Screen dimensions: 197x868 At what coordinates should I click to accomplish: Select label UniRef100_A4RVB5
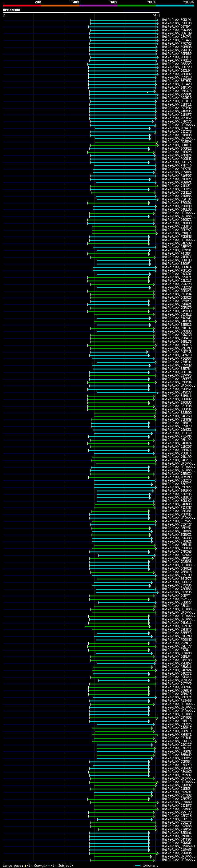pyautogui.click(x=177, y=111)
